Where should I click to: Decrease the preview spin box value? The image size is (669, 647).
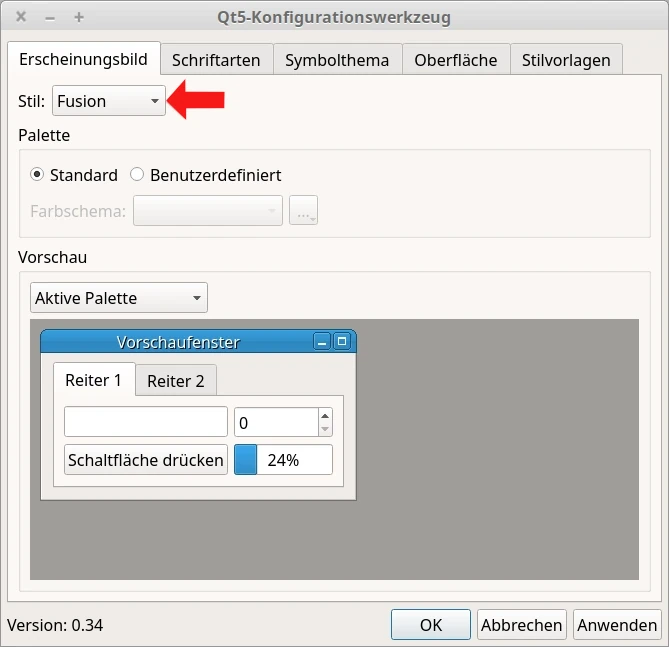325,429
